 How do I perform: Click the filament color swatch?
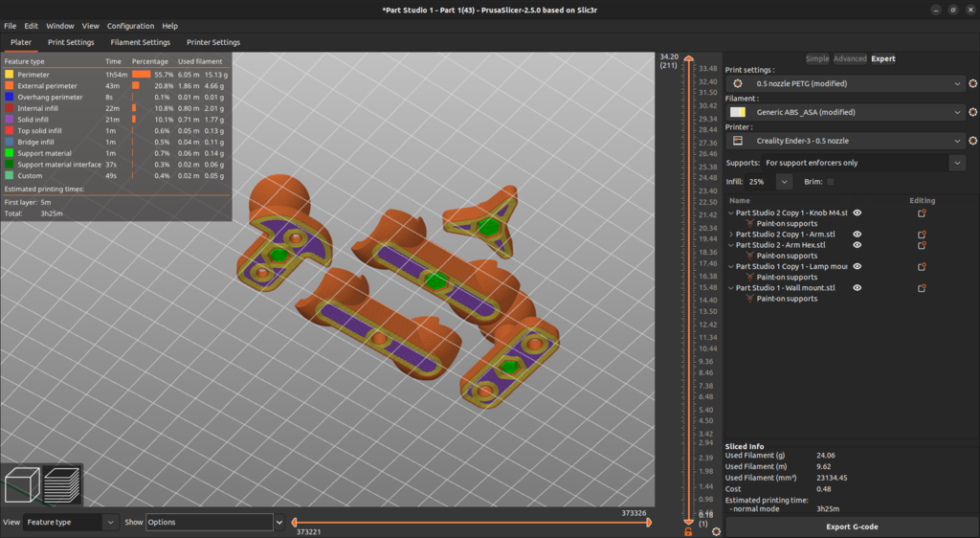pos(738,112)
